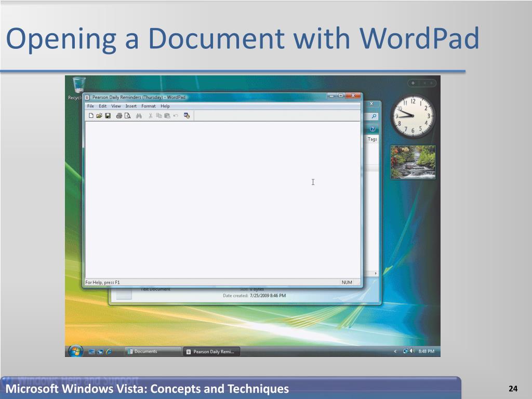Open the Format menu in WordPad
The image size is (532, 399).
click(149, 106)
